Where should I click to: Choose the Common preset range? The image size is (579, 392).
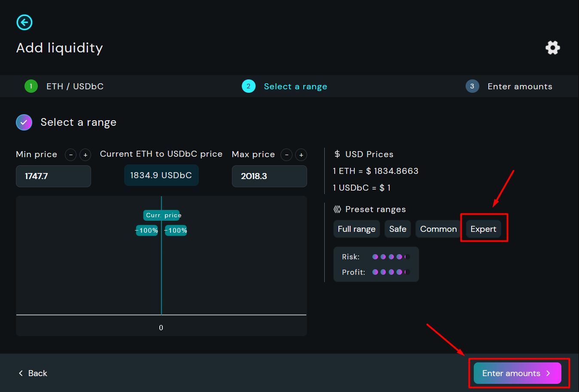(438, 229)
